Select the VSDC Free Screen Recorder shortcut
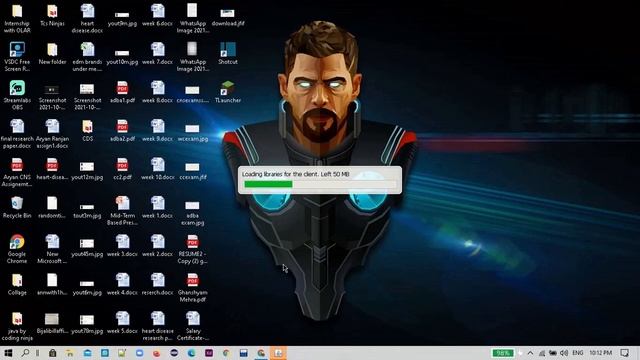This screenshot has height=360, width=640. pos(17,57)
